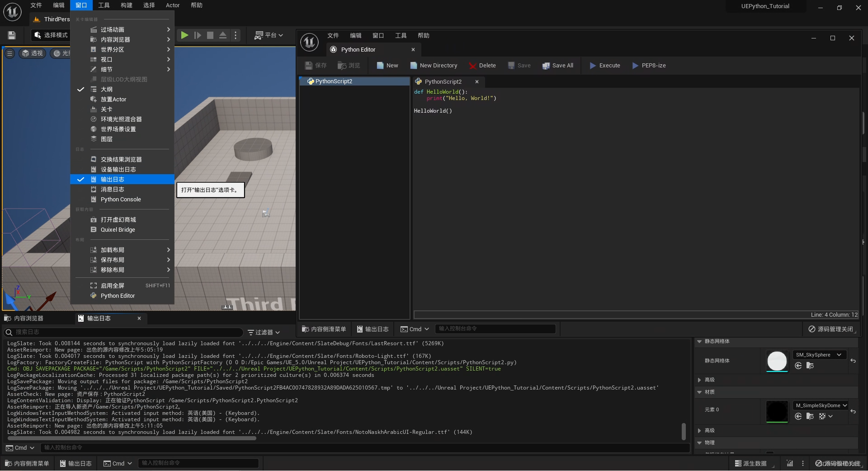Click 浏览 browse button in Python Editor

point(349,66)
